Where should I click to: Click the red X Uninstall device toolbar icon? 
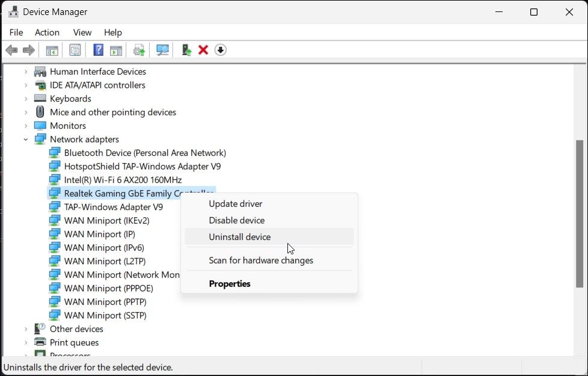(x=202, y=49)
